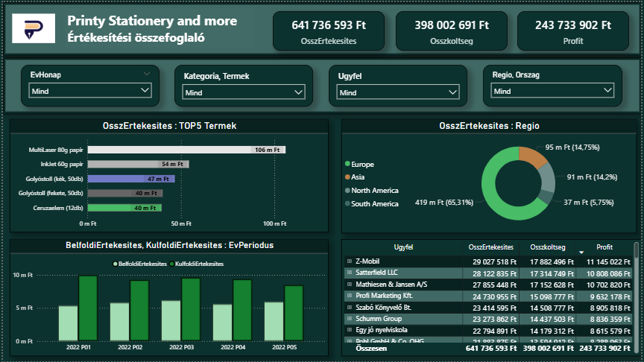This screenshot has width=644, height=362.
Task: Open the Ugyfel slicer dropdown
Action: 397,92
